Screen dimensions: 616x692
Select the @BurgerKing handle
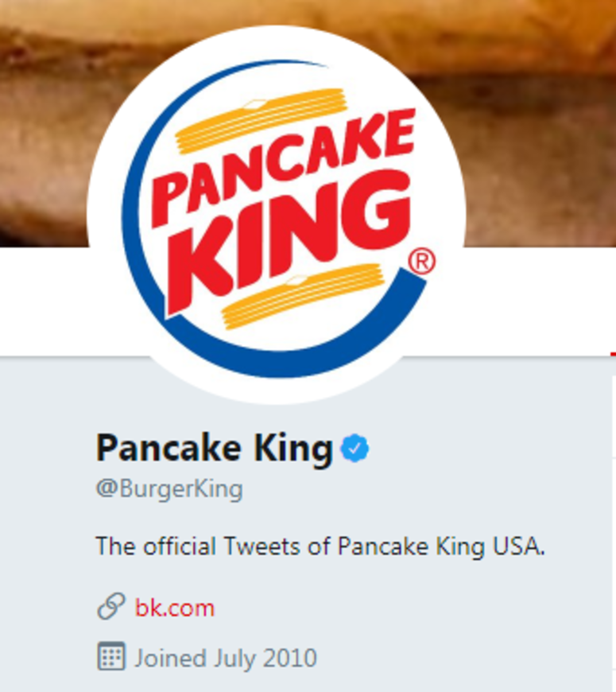[169, 488]
